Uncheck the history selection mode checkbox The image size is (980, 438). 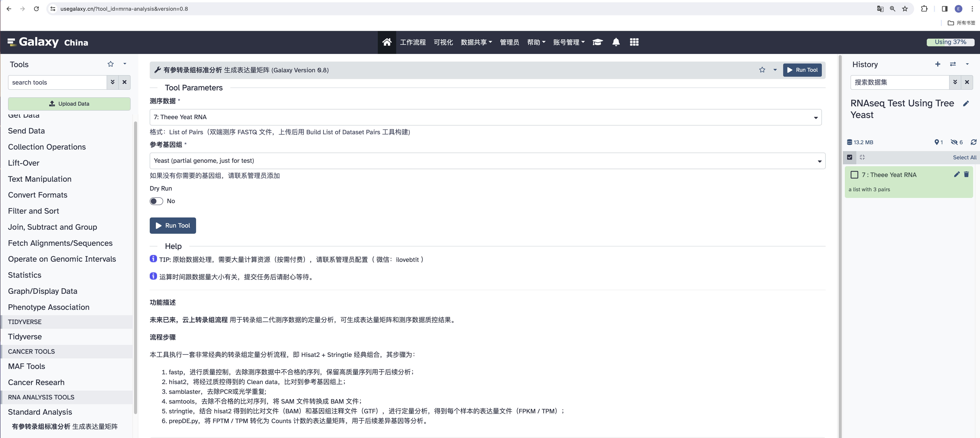tap(850, 157)
